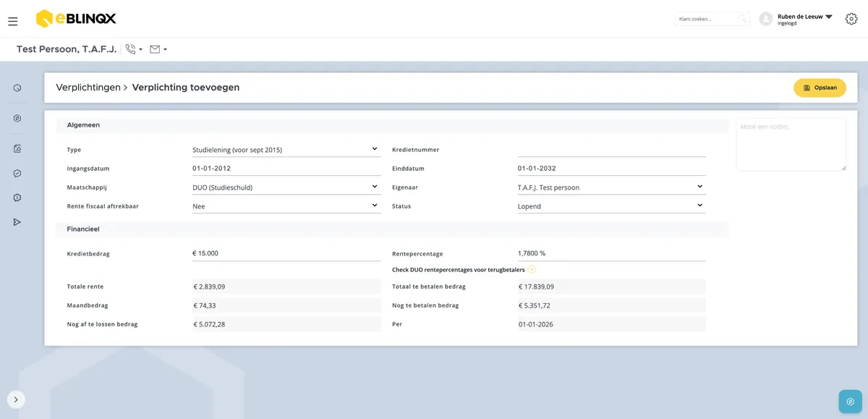
Task: Open the Status dropdown
Action: 612,206
